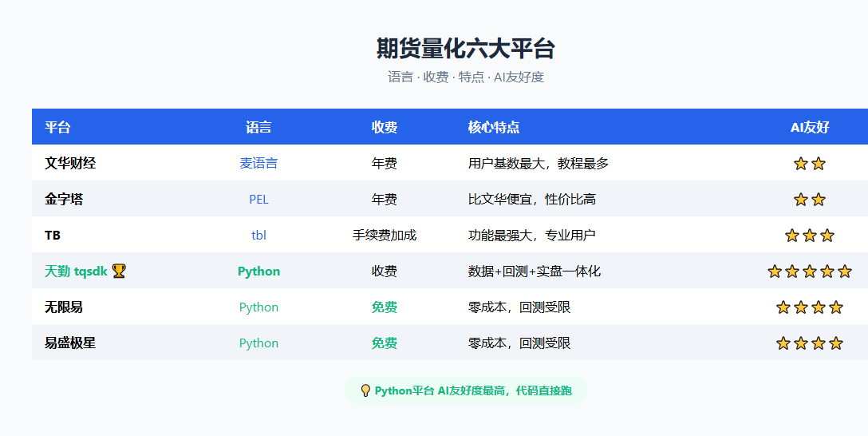The image size is (868, 436).
Task: Click the three-star rating for TB
Action: [809, 236]
